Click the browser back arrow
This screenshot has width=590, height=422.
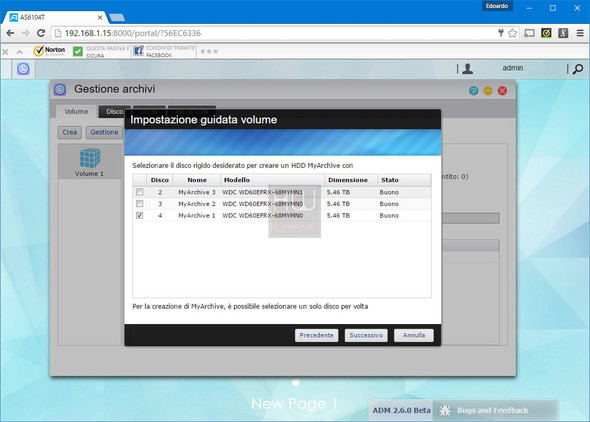[10, 33]
